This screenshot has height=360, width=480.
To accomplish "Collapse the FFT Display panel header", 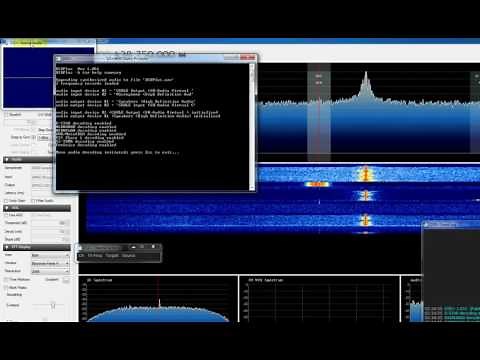I will [37, 247].
